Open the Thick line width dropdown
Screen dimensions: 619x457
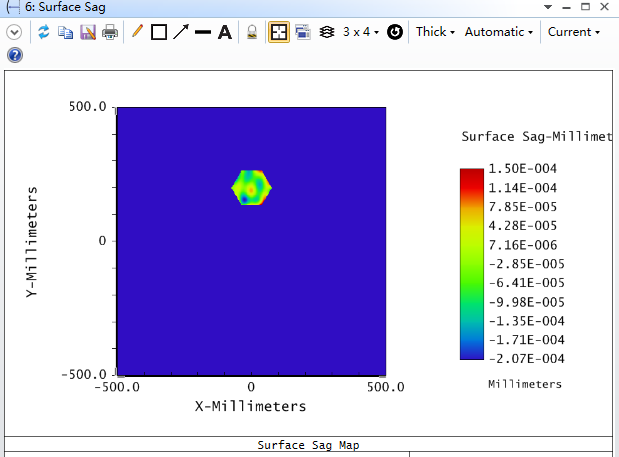(435, 32)
